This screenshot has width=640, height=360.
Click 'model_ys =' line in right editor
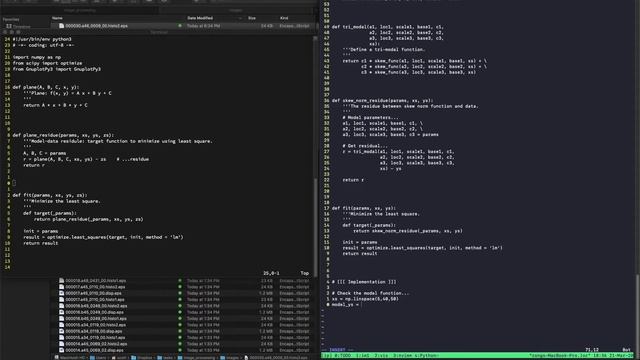[x=345, y=304]
